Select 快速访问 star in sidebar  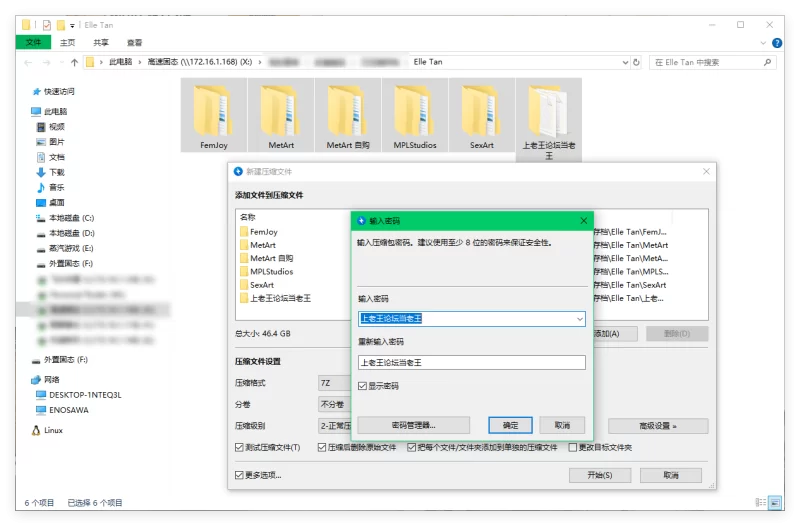tap(36, 91)
